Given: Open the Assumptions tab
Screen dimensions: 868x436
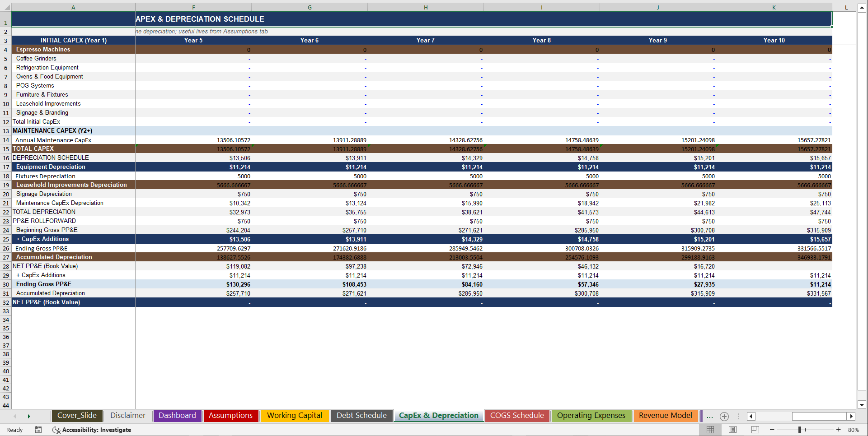Looking at the screenshot, I should [x=231, y=416].
